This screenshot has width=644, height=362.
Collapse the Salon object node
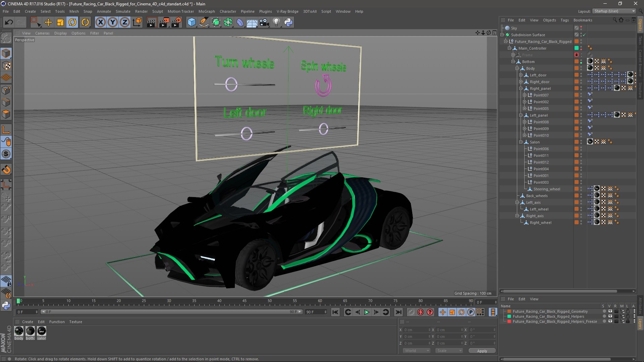[521, 142]
